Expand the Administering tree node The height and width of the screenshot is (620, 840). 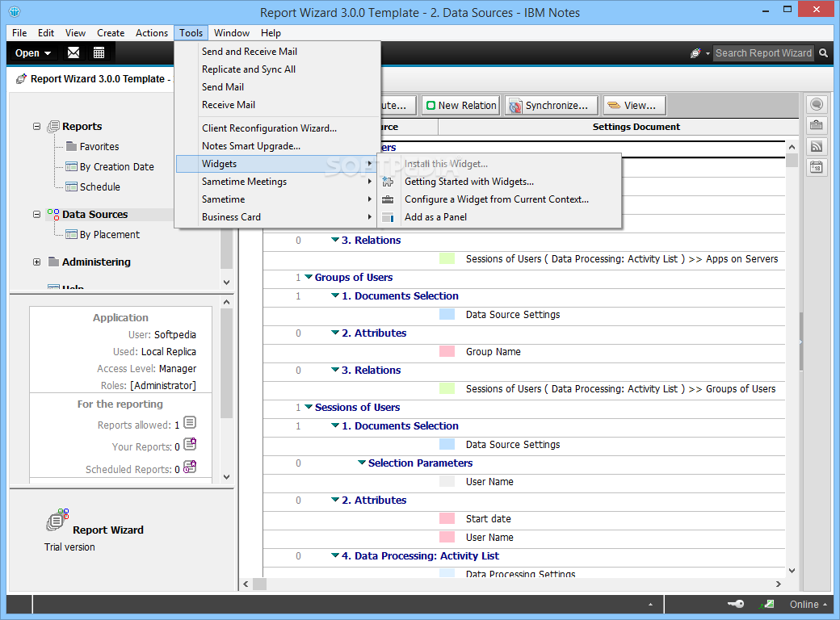coord(36,262)
